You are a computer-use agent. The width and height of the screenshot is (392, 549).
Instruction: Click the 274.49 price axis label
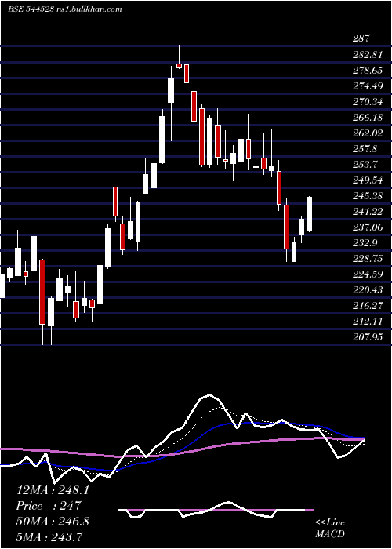(368, 86)
